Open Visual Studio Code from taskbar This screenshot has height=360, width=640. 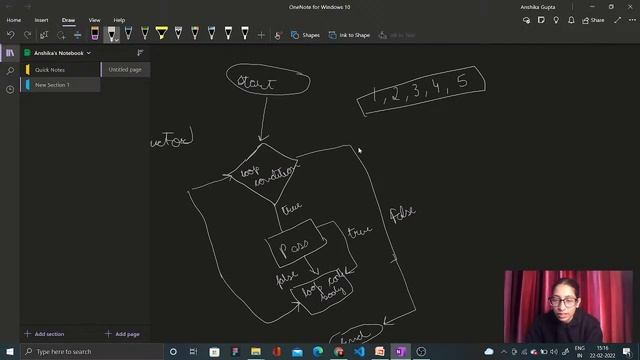[359, 351]
